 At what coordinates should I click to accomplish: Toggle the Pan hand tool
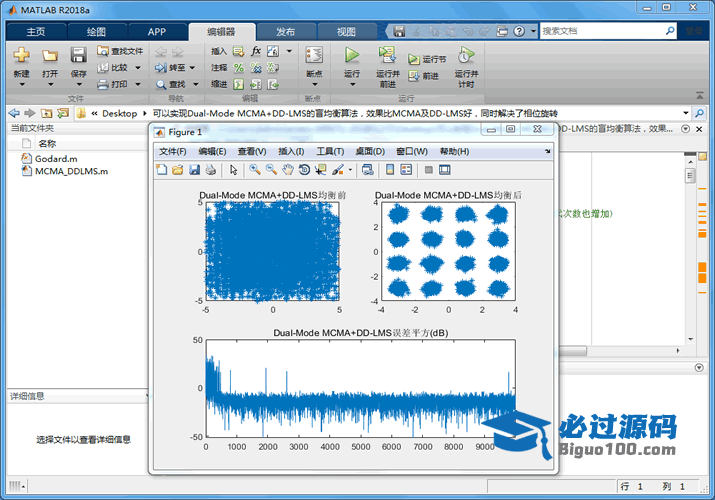(287, 170)
